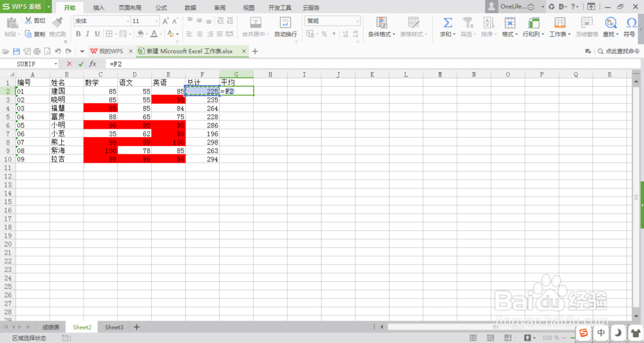Image resolution: width=644 pixels, height=343 pixels.
Task: Undo the last action with the arrow icon
Action: [x=58, y=51]
